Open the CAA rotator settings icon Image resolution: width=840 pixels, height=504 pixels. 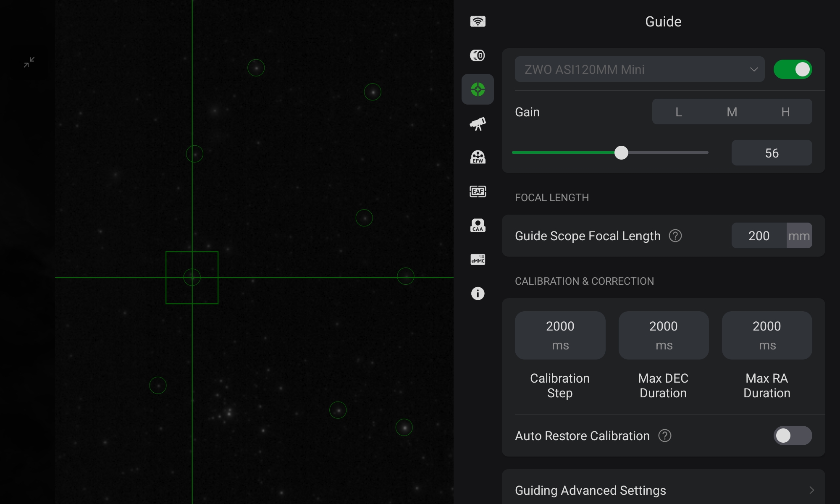pos(478,226)
